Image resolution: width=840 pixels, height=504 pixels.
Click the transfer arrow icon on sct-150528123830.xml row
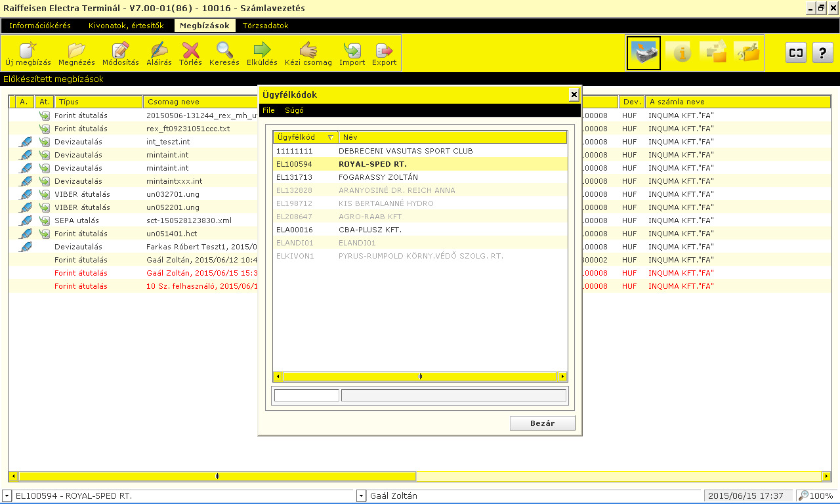pos(45,220)
